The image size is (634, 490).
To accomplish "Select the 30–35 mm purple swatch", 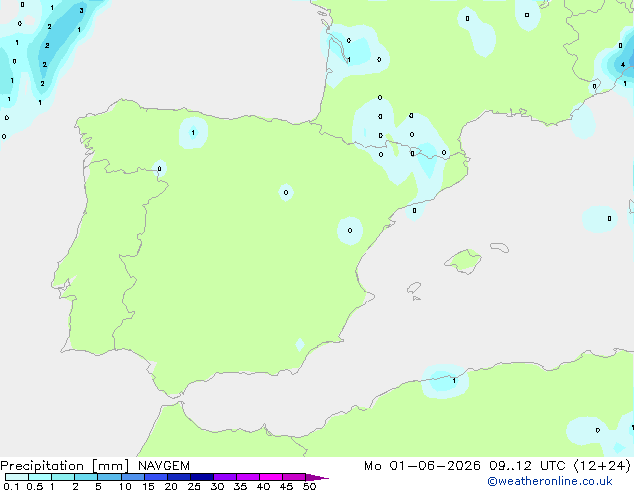I will [224, 477].
